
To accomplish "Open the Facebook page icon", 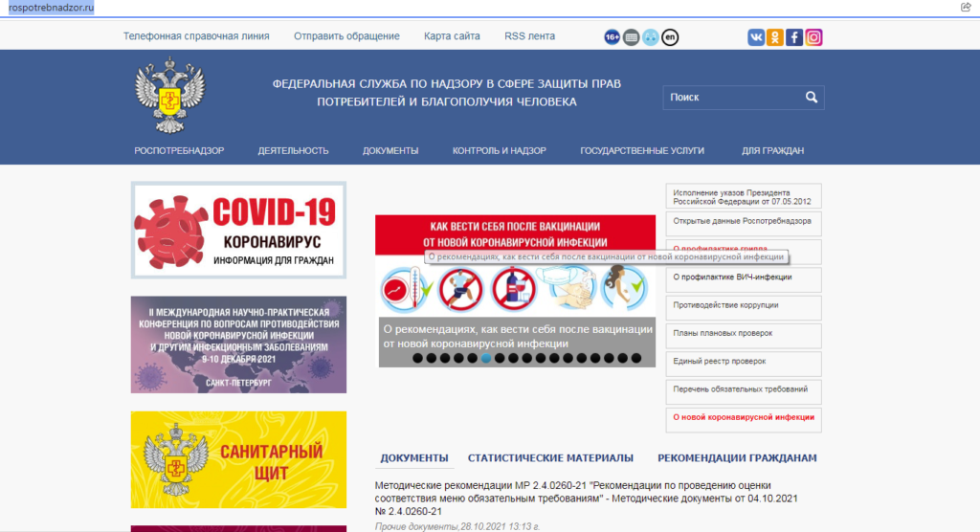I will click(794, 37).
